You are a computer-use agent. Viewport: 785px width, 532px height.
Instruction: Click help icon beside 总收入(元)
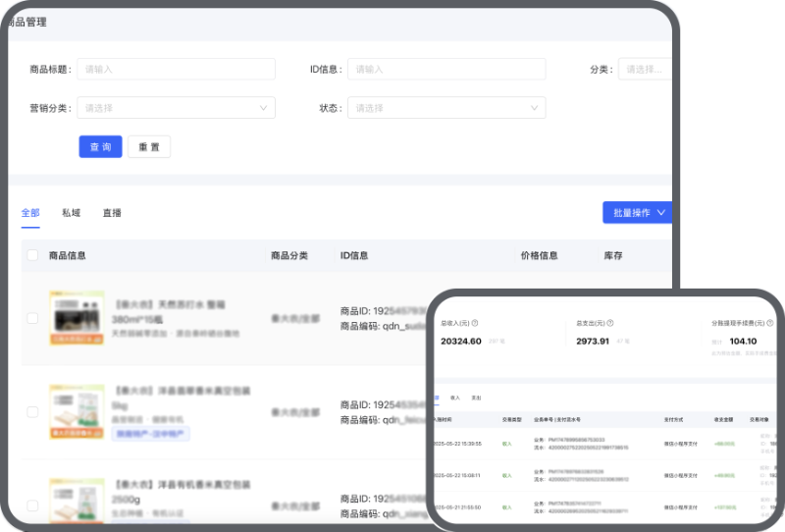[x=475, y=323]
